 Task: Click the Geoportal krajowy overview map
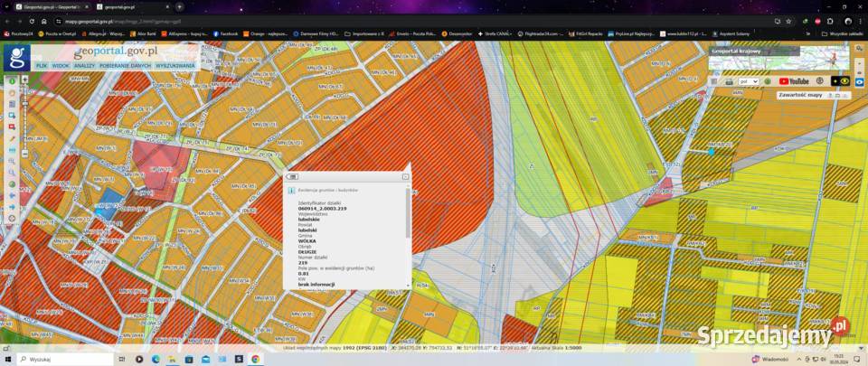pyautogui.click(x=778, y=58)
